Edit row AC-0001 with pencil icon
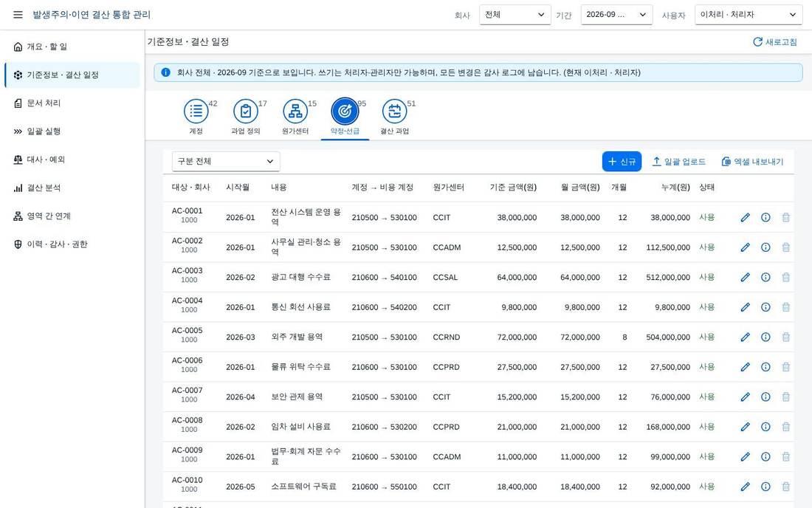The width and height of the screenshot is (812, 508). pos(746,218)
